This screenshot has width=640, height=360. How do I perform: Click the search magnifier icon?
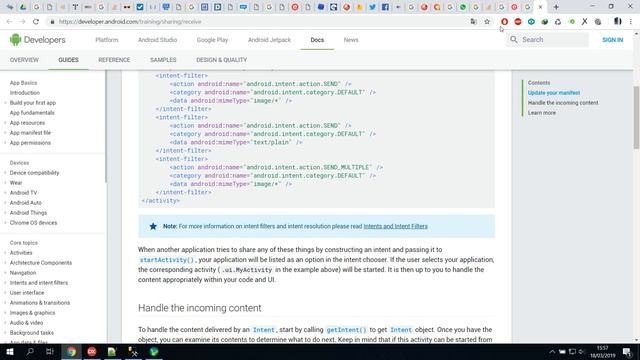pos(514,40)
